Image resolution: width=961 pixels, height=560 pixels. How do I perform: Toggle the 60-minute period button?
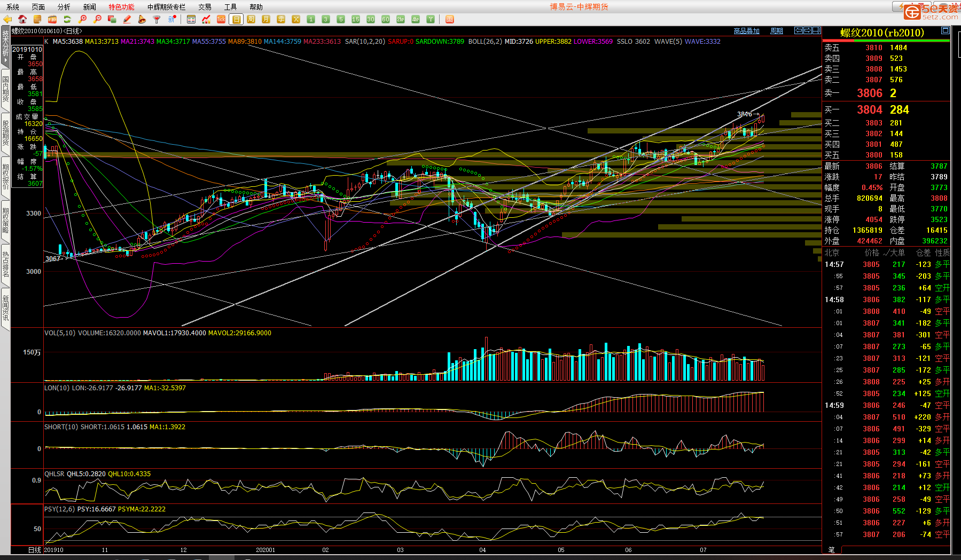pyautogui.click(x=386, y=19)
